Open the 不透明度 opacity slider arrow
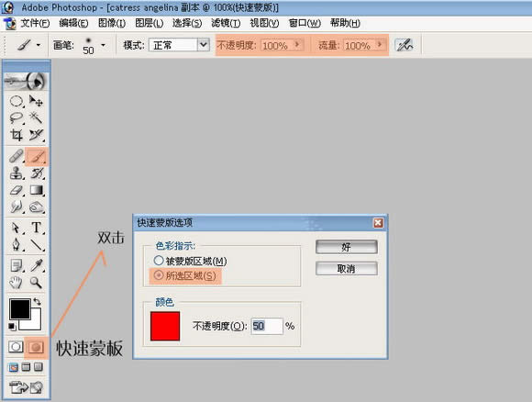Viewport: 532px width, 402px height. tap(297, 44)
